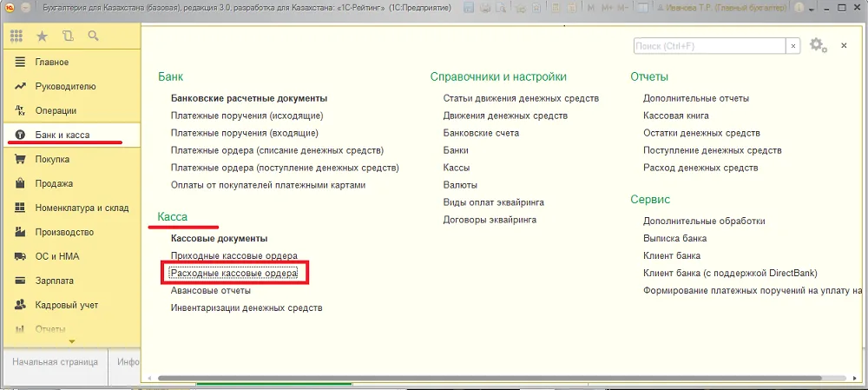Open Банковские расчетные документы

pos(249,99)
